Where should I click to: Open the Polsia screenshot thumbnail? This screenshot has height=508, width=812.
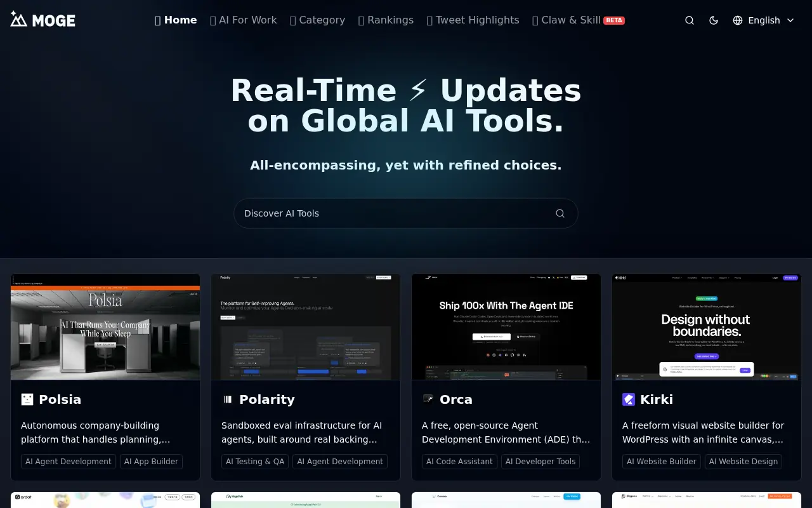(105, 327)
